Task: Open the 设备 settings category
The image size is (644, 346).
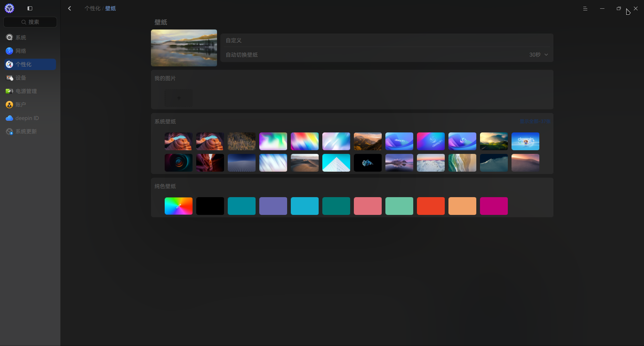Action: pos(30,78)
